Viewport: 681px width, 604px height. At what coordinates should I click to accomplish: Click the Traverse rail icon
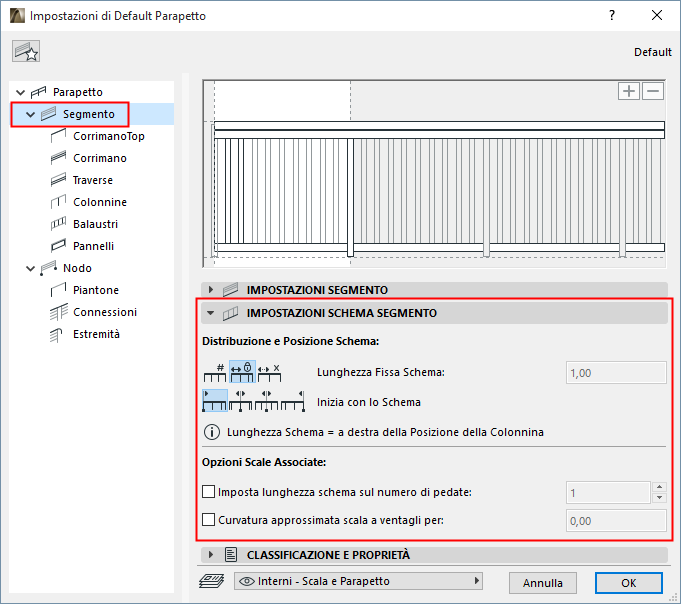click(x=58, y=179)
